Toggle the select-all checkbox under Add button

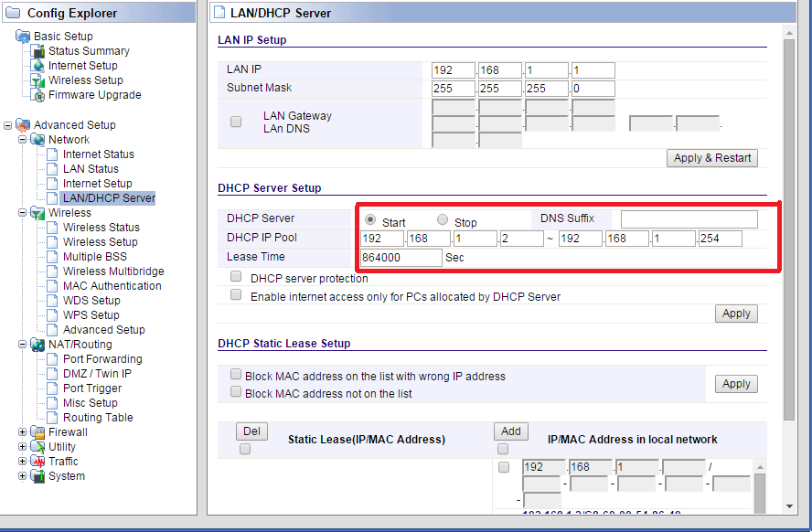503,449
